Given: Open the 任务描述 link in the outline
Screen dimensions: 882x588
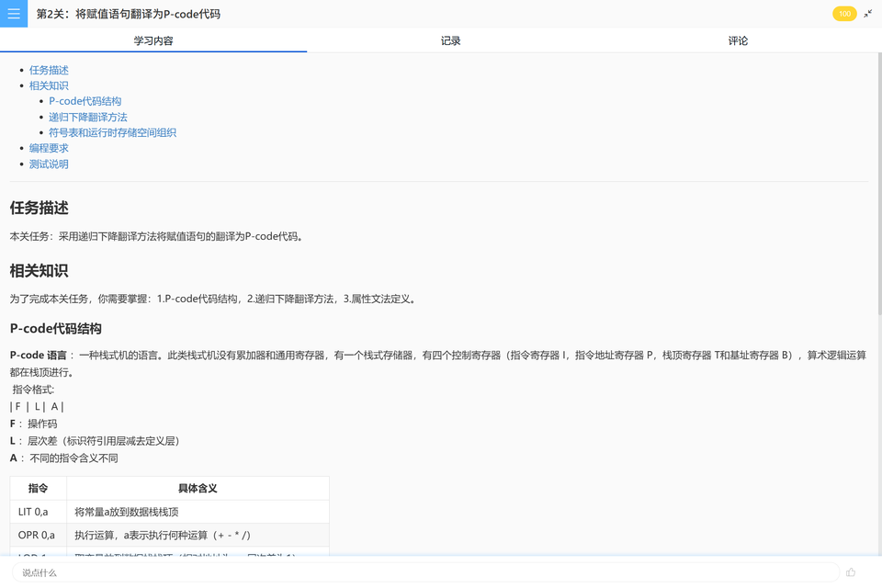Looking at the screenshot, I should tap(49, 70).
